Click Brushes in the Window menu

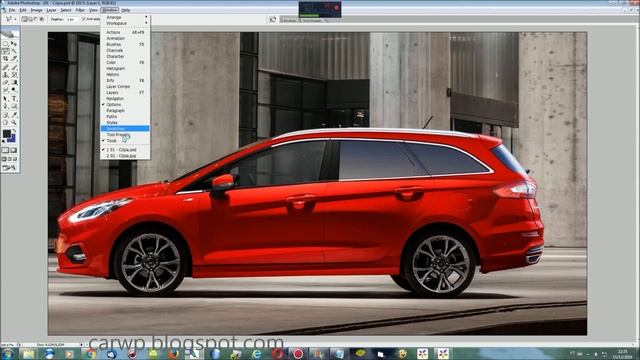click(x=125, y=44)
